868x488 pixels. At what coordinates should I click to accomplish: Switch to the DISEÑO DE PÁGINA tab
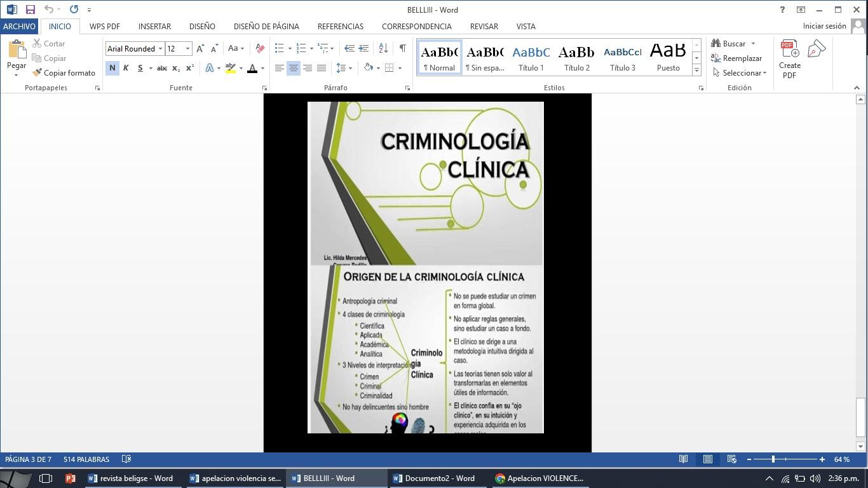266,26
